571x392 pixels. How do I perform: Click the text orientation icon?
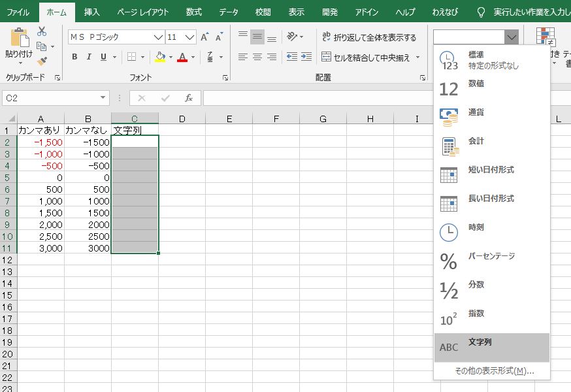pyautogui.click(x=293, y=37)
